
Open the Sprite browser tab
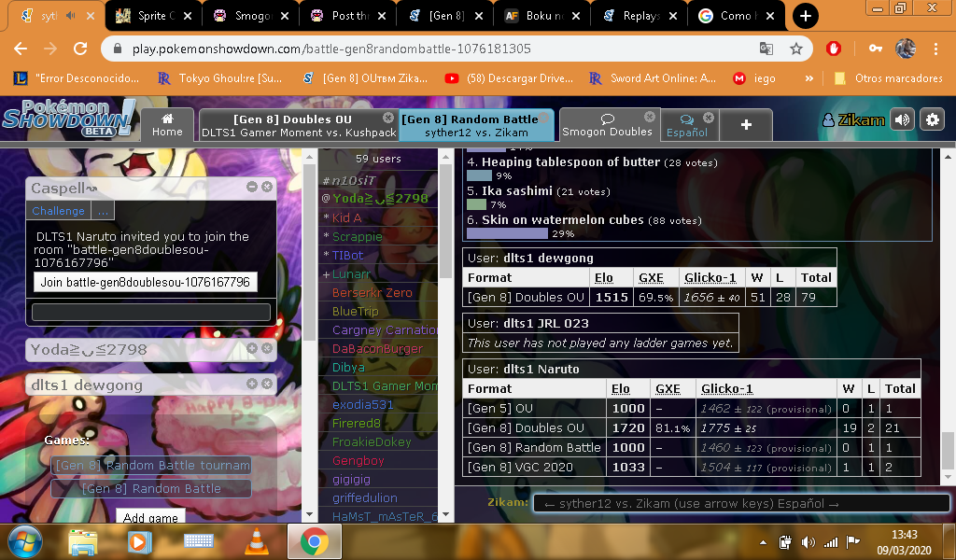(x=154, y=16)
